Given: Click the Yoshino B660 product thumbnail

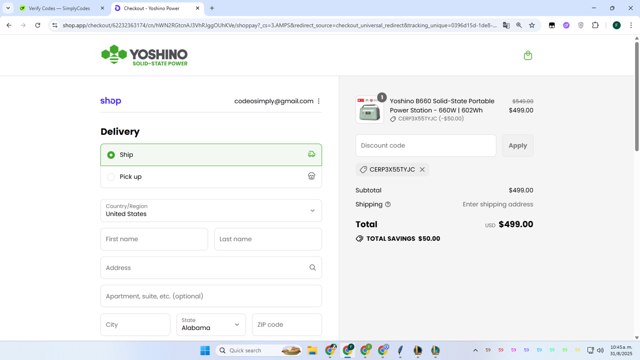Looking at the screenshot, I should pos(369,110).
